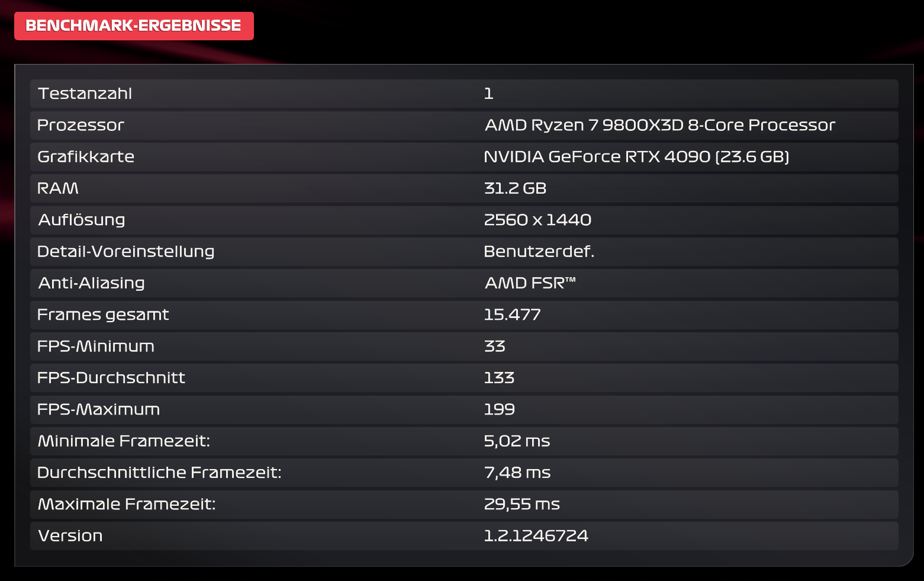The width and height of the screenshot is (924, 581).
Task: Click the Version number 1.2.1246724
Action: click(536, 536)
